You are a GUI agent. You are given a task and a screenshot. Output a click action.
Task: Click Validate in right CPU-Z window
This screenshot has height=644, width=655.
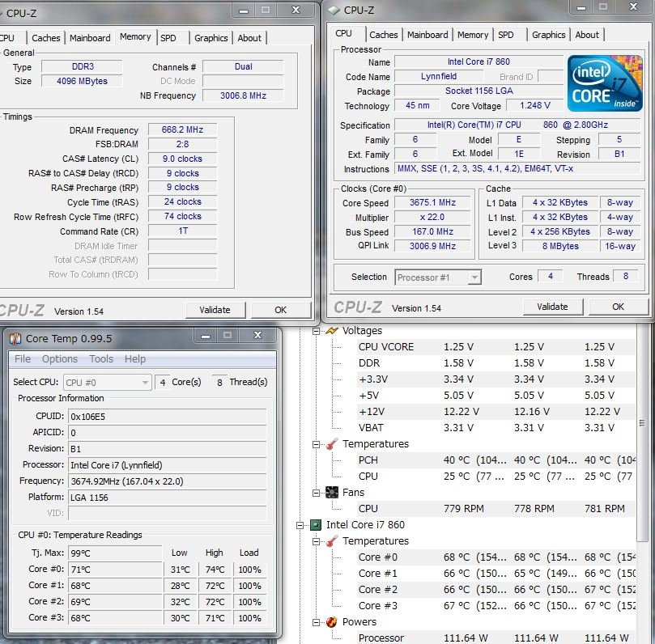pyautogui.click(x=552, y=307)
